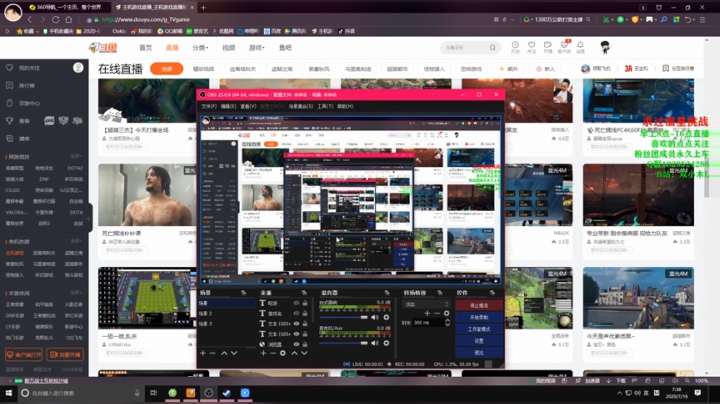The width and height of the screenshot is (720, 404).
Task: Open 麦克风/Aux mixer settings gear
Action: (x=386, y=343)
